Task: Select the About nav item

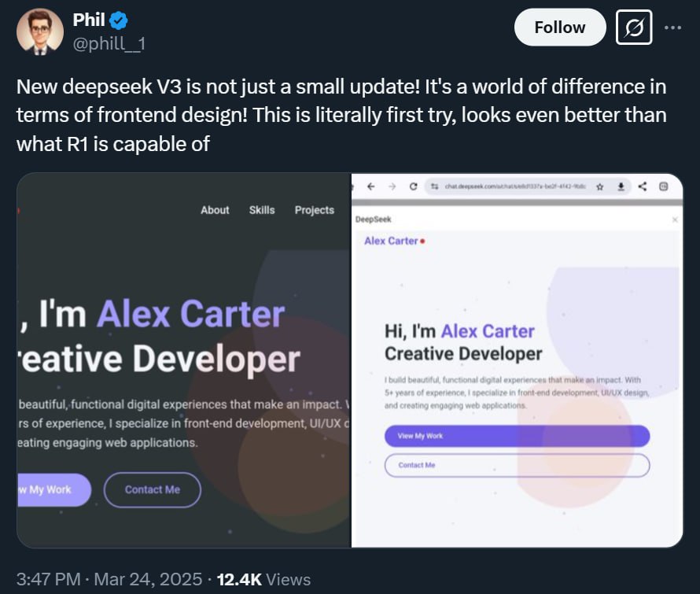Action: [x=215, y=210]
